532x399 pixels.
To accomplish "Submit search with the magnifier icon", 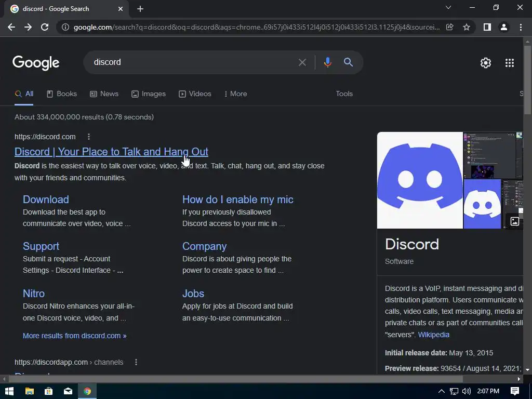I will point(348,62).
